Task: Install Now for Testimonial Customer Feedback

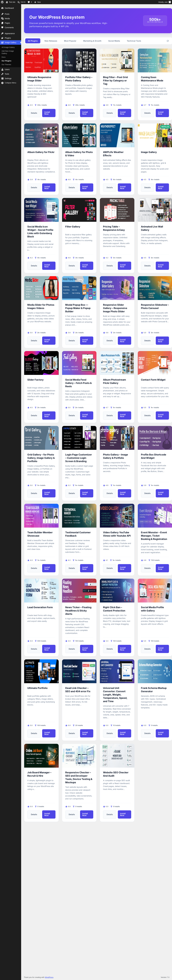Action: point(87,568)
